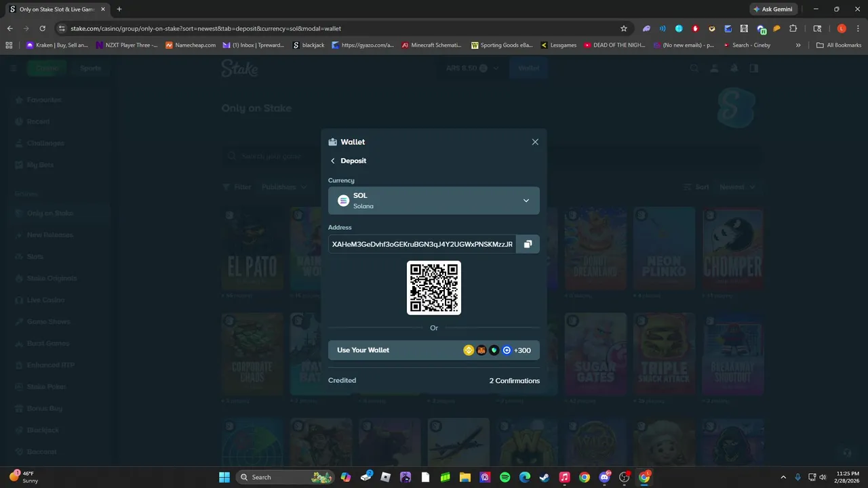This screenshot has height=488, width=868.
Task: Click the microphone icon in system tray
Action: click(798, 477)
